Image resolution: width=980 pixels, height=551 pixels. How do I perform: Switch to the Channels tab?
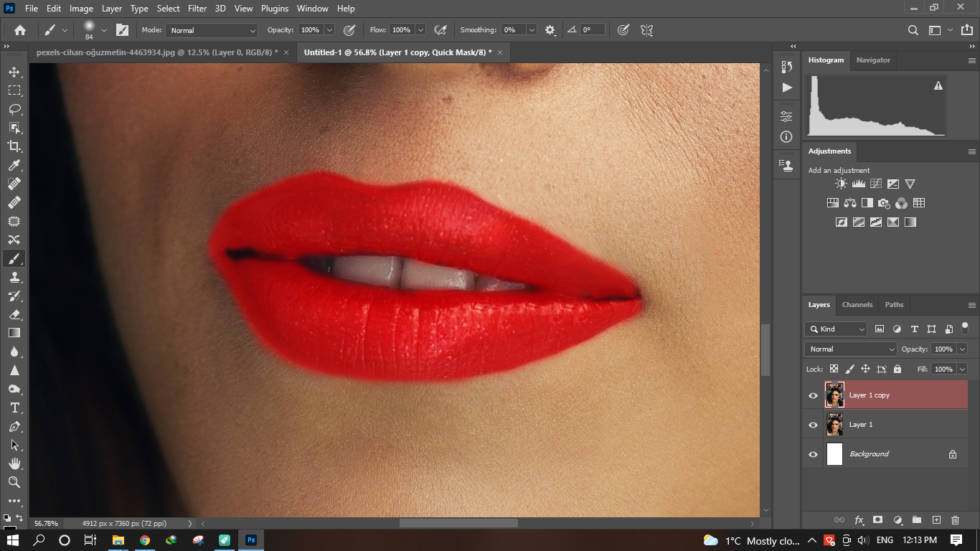(857, 305)
